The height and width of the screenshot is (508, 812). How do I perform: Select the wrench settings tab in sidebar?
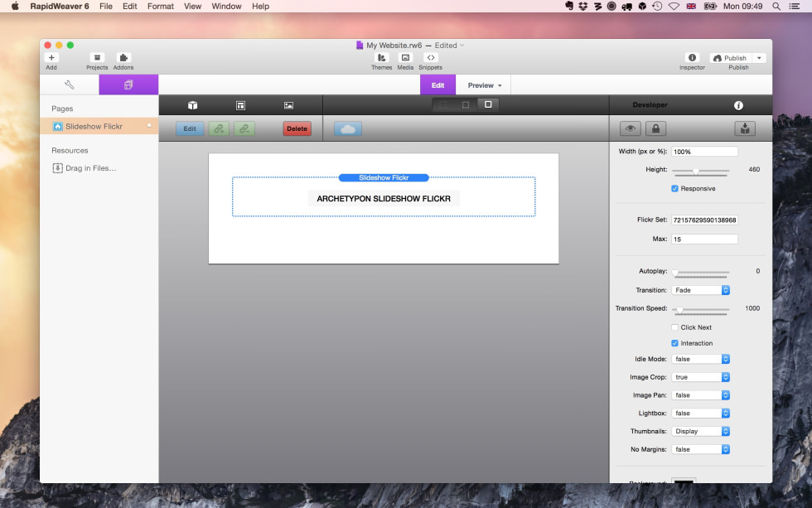click(x=70, y=85)
